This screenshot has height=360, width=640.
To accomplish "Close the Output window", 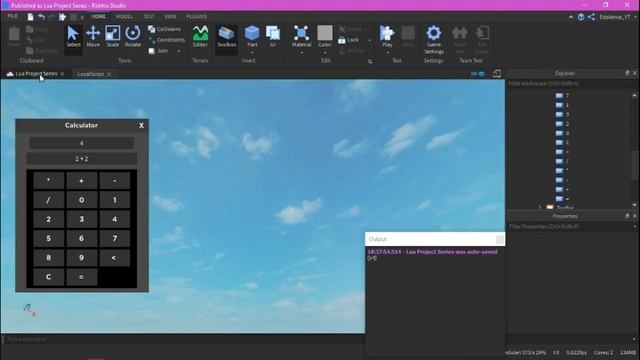I will pyautogui.click(x=500, y=239).
